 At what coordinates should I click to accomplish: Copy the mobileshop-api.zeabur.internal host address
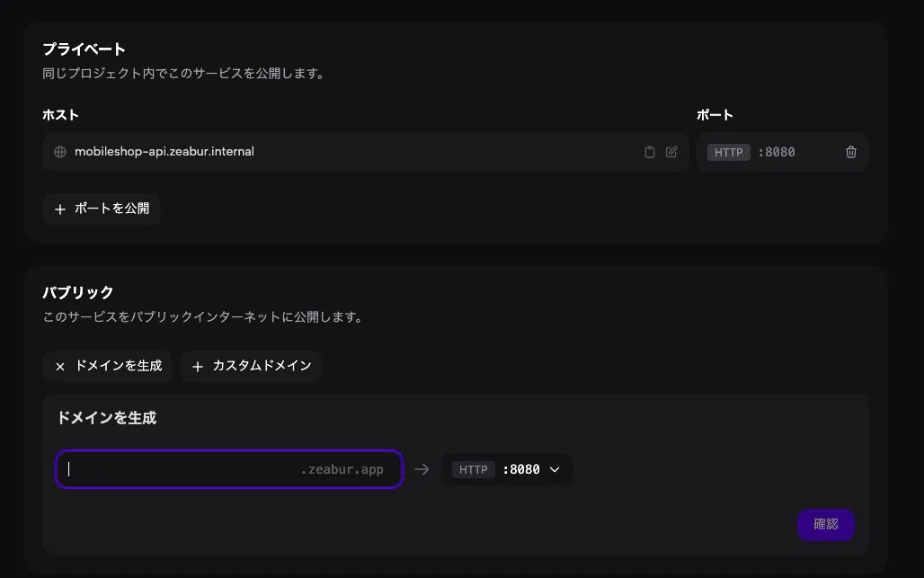click(649, 152)
